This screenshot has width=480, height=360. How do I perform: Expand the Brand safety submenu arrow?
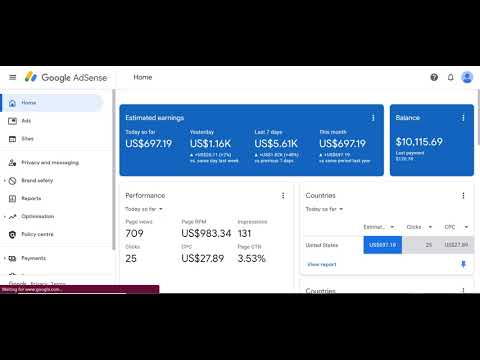click(5, 181)
